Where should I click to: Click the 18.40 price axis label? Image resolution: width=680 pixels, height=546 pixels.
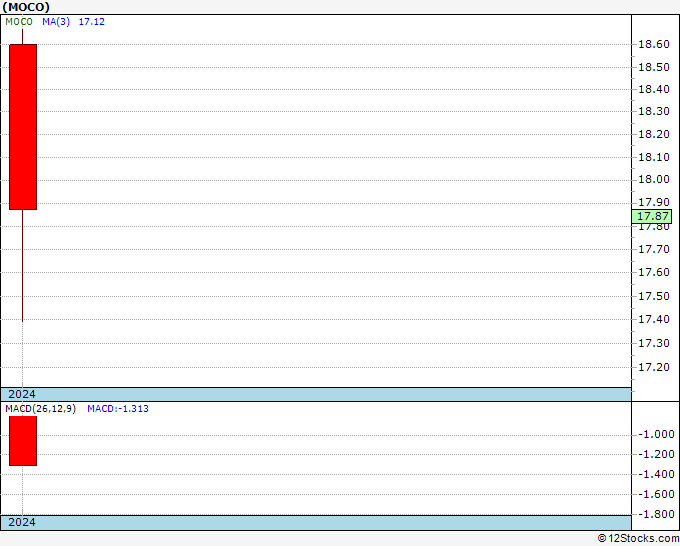tap(654, 89)
